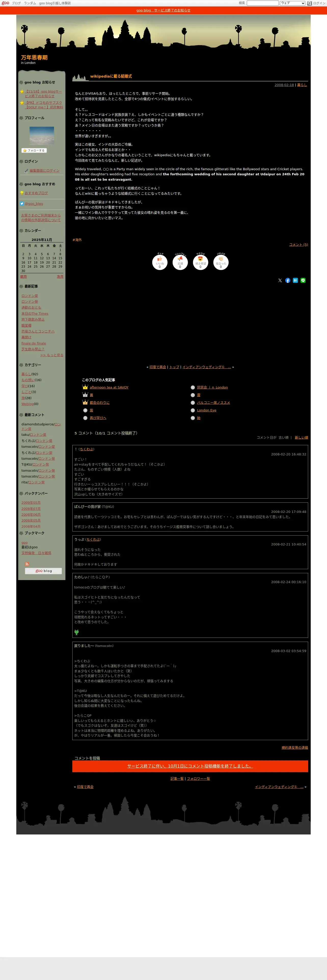The height and width of the screenshot is (980, 327).
Task: Click the 続き希望 reaction button
Action: (201, 262)
